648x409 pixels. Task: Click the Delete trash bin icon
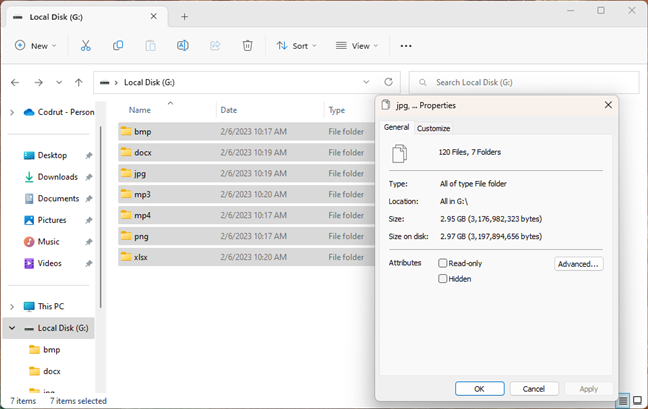pyautogui.click(x=247, y=45)
